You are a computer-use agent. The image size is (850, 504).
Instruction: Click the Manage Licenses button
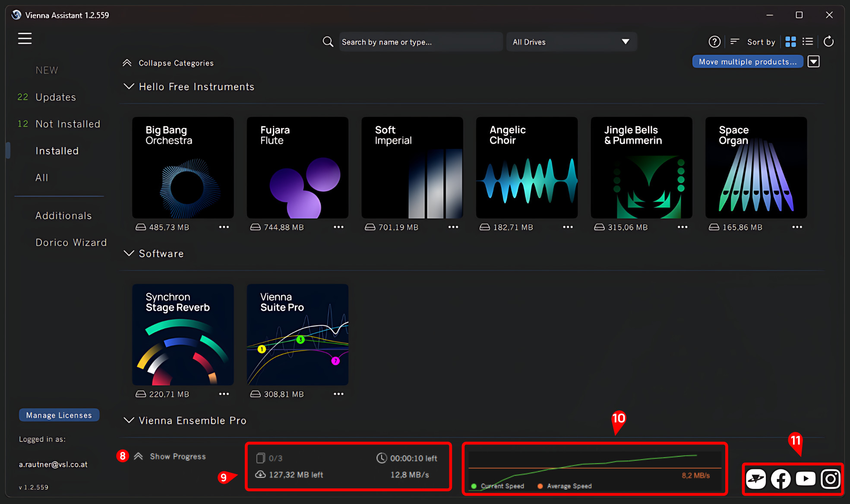click(x=59, y=415)
